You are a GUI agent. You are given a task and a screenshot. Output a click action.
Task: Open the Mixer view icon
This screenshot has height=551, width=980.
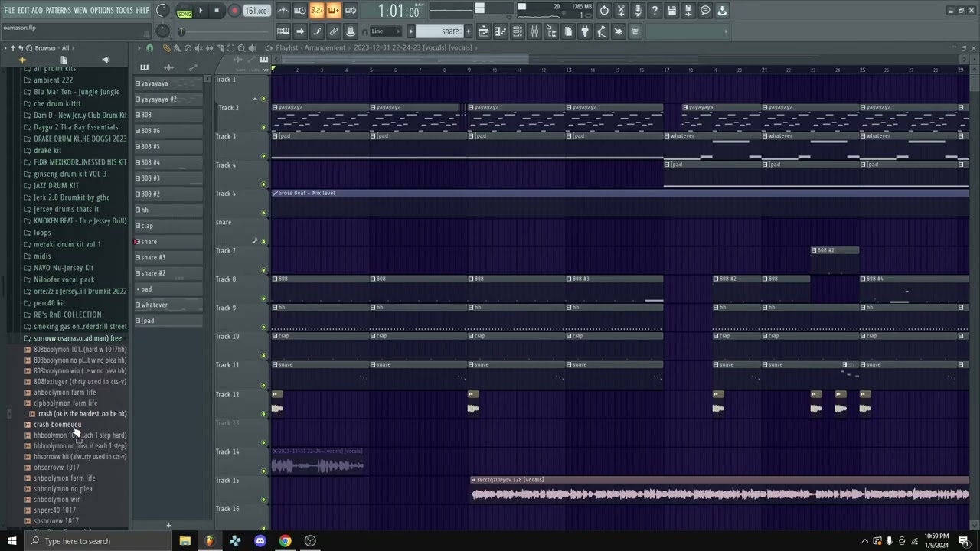[534, 31]
